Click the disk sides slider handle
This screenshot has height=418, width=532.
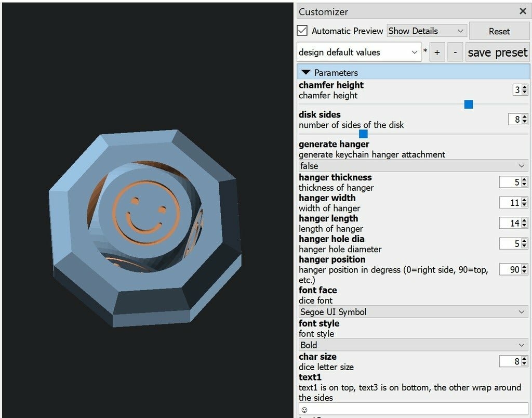(x=363, y=134)
